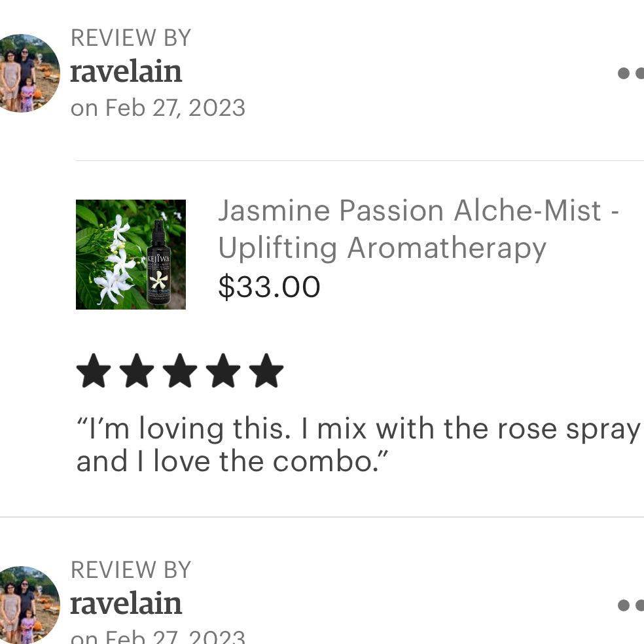
Task: Tap the bottom review's ravelain profile photo
Action: (x=26, y=605)
